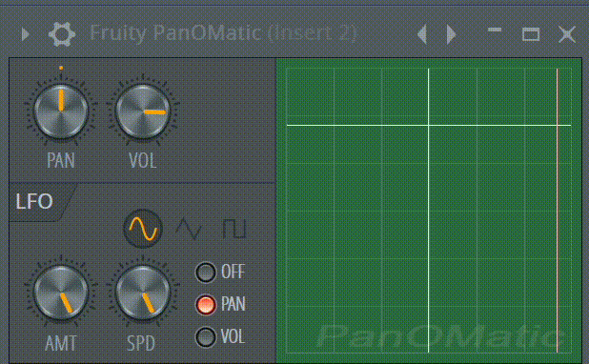Image resolution: width=589 pixels, height=364 pixels.
Task: Close the Fruity PanOMatic window
Action: [567, 34]
